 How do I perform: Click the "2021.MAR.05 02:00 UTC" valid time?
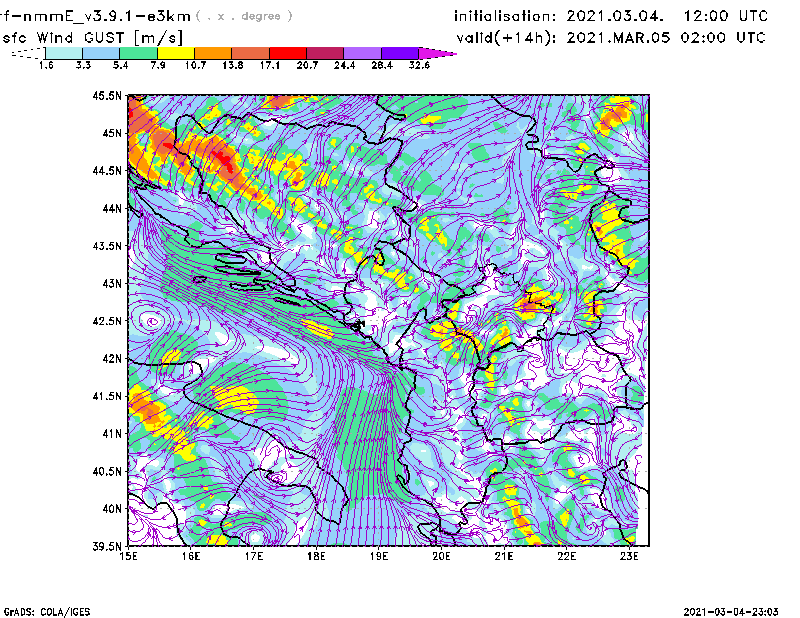(666, 38)
